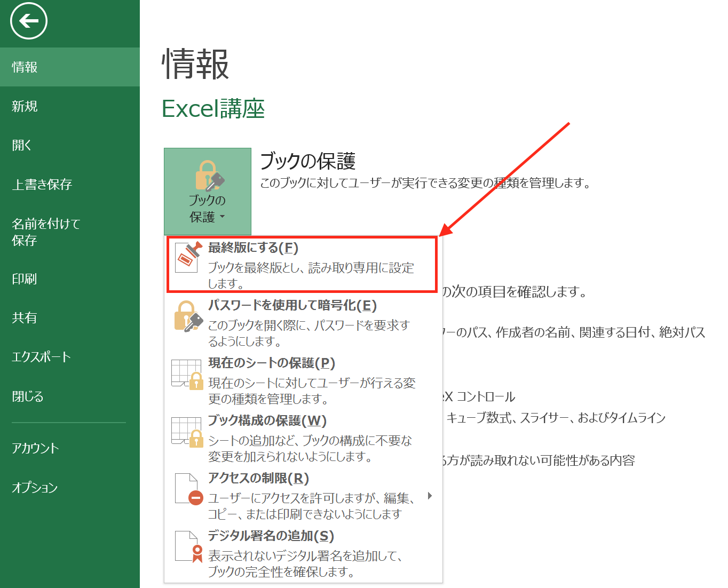Open the 開く sidebar item
The width and height of the screenshot is (728, 588).
pos(70,145)
